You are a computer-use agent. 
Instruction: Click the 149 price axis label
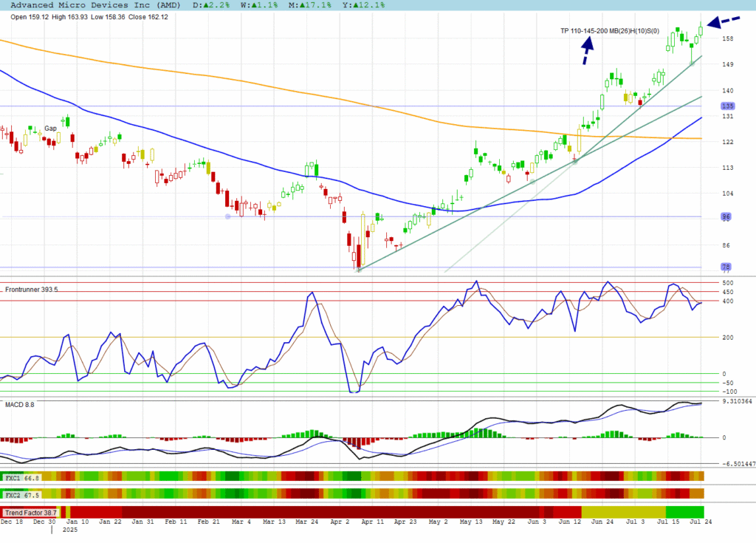(727, 64)
